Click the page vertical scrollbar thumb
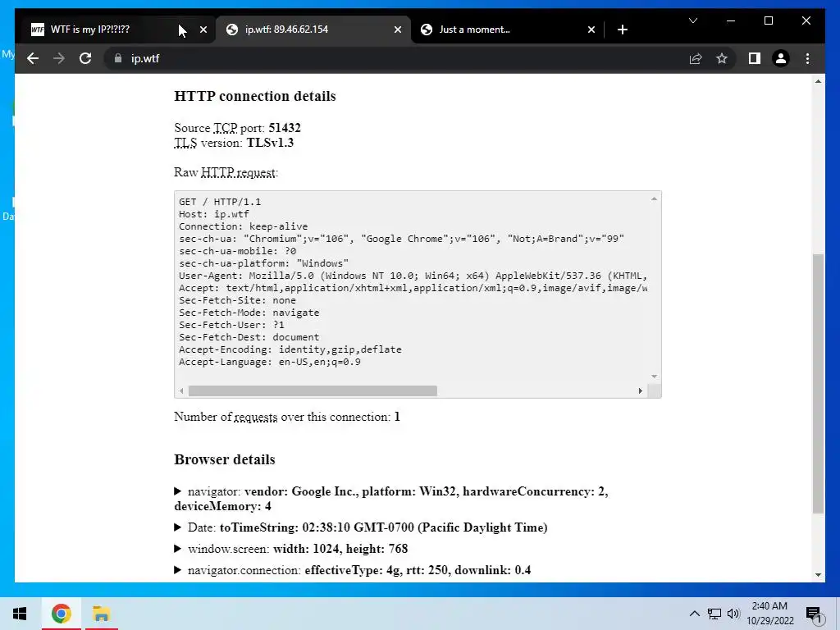The width and height of the screenshot is (840, 630). pyautogui.click(x=818, y=384)
